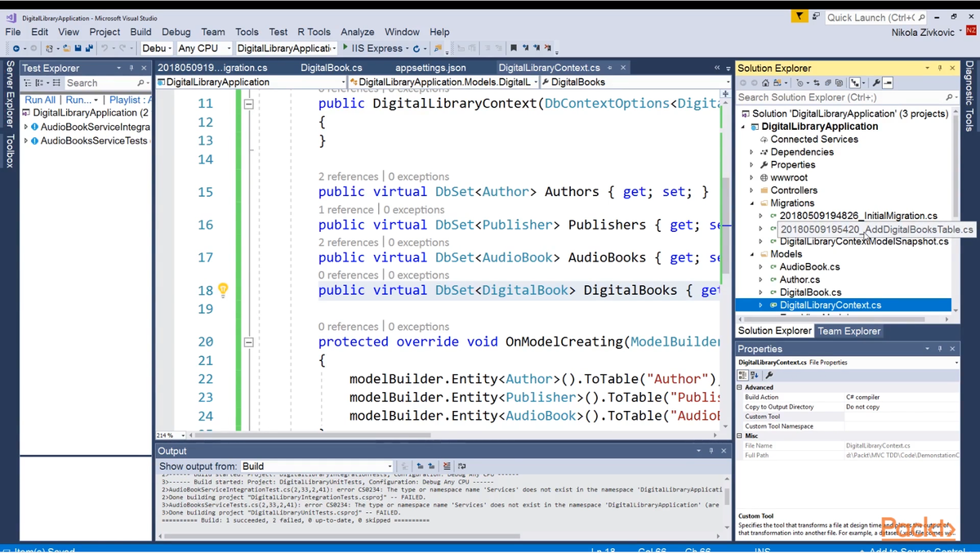
Task: Click Home icon in Solution Explorer toolbar
Action: point(765,83)
